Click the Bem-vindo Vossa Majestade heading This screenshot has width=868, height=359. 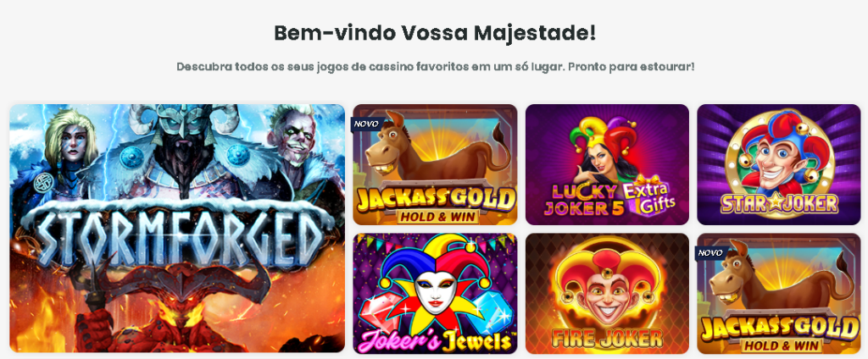coord(435,33)
